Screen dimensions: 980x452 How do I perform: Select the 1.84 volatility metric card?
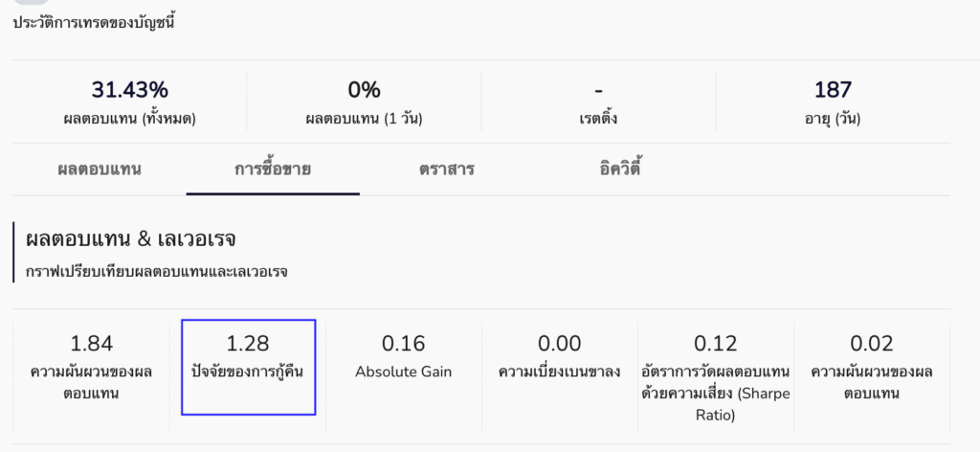(94, 368)
